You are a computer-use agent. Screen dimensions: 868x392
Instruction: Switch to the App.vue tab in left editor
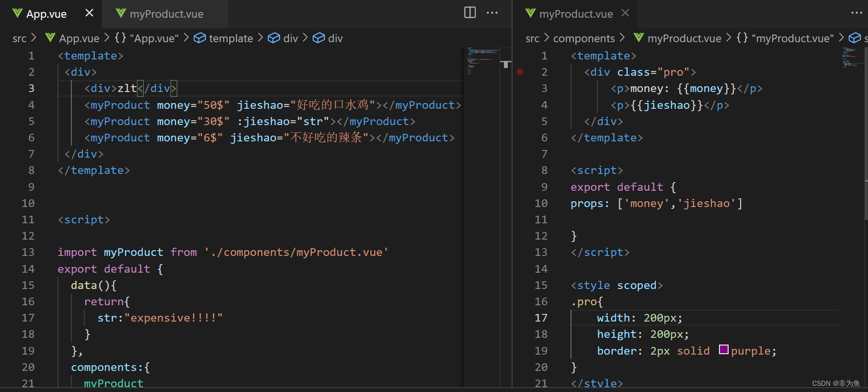point(46,14)
